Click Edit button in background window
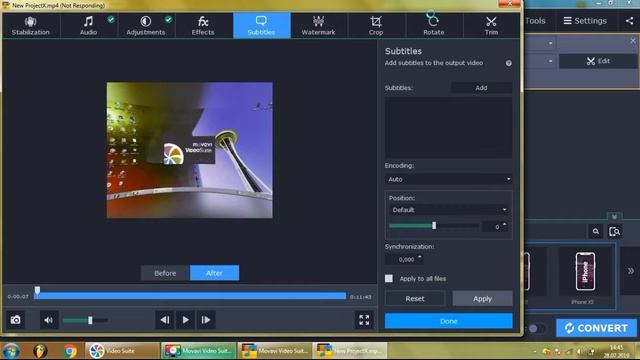The width and height of the screenshot is (640, 360). (598, 61)
